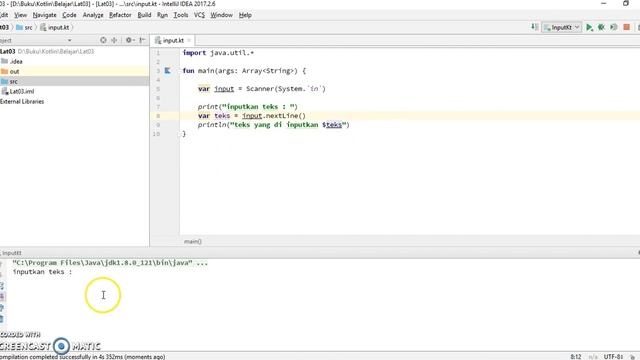Open Project panel gear settings
This screenshot has height=360, width=640.
pyautogui.click(x=130, y=40)
